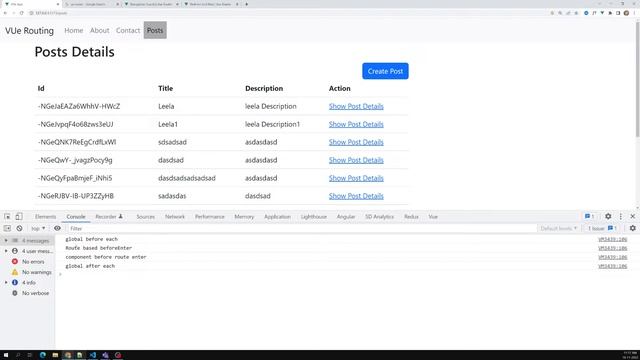
Task: Open the Contact nav link
Action: pos(128,30)
